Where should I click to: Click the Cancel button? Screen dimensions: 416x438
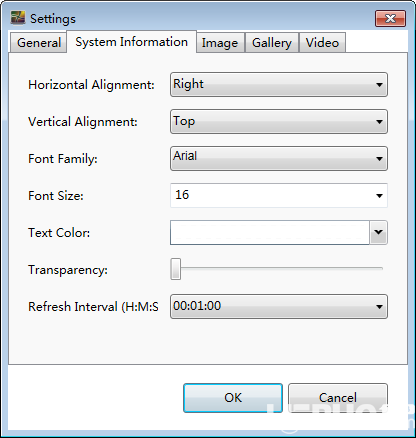(338, 398)
